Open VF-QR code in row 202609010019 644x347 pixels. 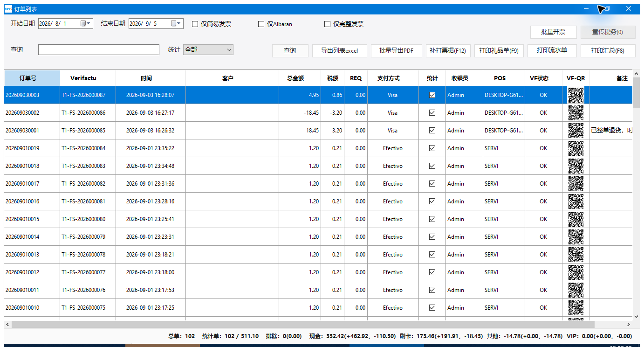[576, 148]
